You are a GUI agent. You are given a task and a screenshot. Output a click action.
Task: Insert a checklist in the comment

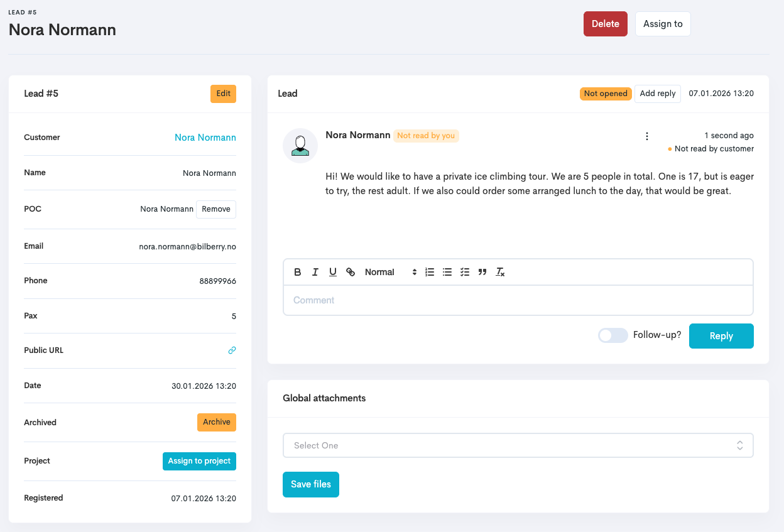coord(465,272)
